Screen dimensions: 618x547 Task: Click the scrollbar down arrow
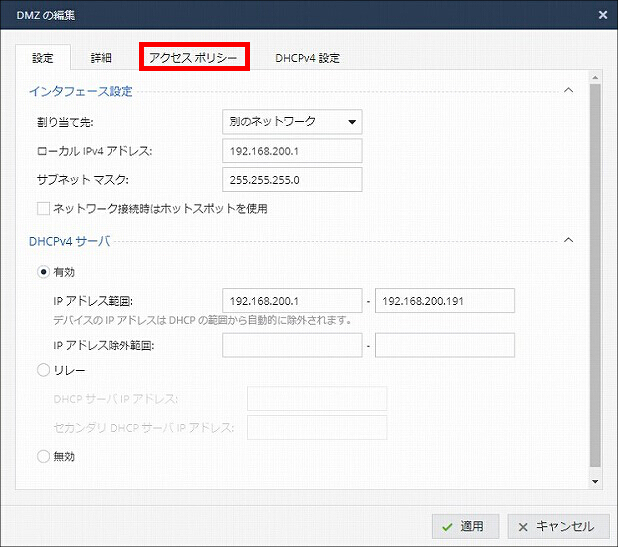[x=595, y=482]
